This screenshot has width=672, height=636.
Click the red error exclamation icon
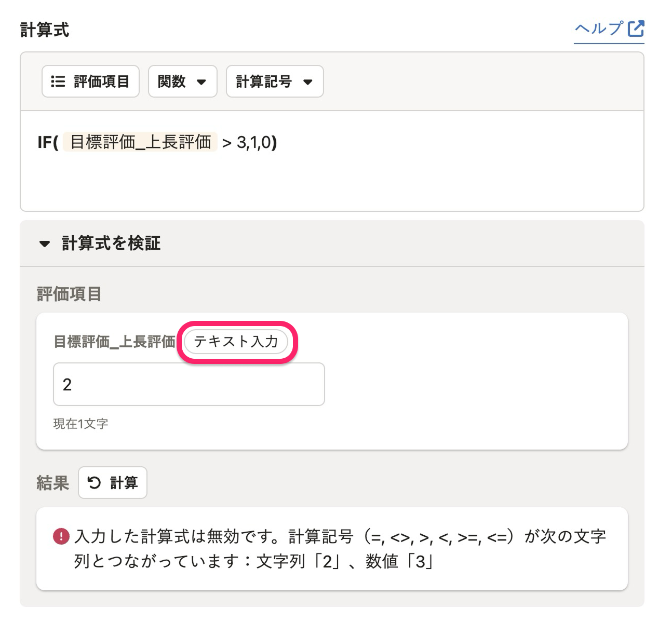(61, 536)
